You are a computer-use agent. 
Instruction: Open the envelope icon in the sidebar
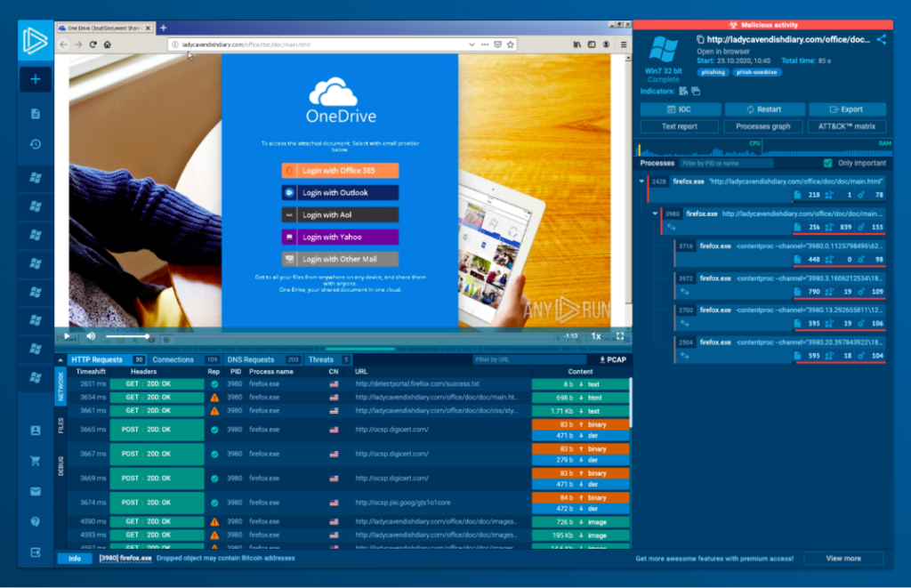click(36, 491)
